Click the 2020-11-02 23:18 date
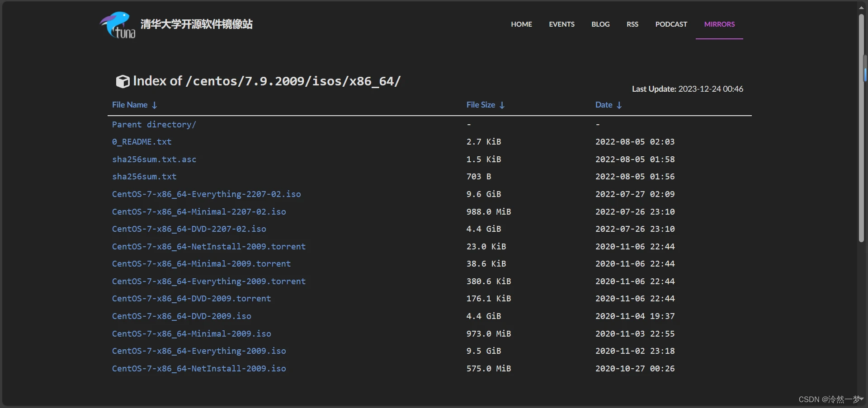The height and width of the screenshot is (408, 868). tap(635, 351)
